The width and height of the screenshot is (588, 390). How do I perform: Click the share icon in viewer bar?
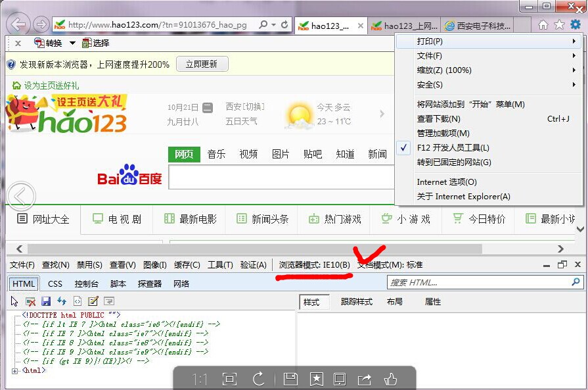click(364, 379)
